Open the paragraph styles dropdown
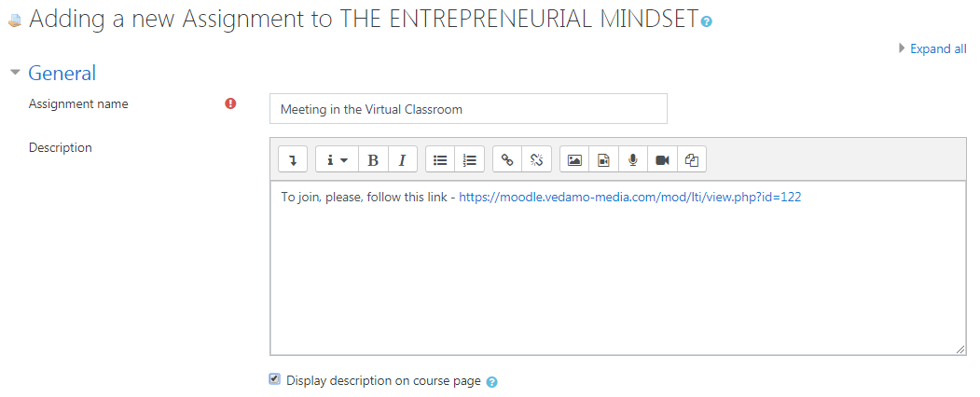 coord(337,159)
